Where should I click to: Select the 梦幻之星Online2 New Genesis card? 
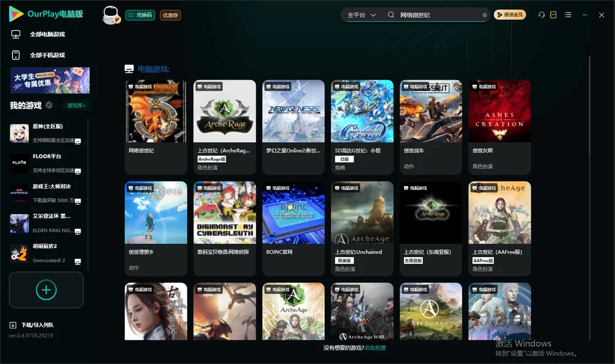293,127
